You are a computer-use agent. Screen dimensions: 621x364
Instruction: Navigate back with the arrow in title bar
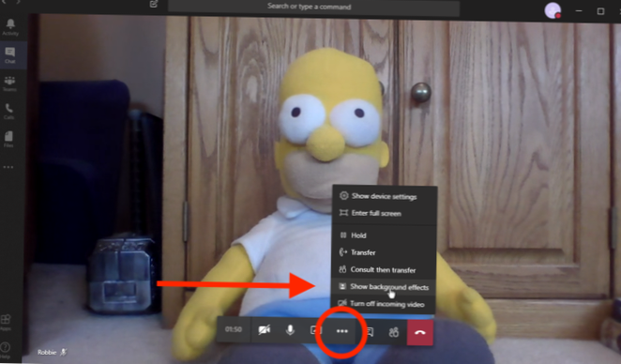point(4,2)
